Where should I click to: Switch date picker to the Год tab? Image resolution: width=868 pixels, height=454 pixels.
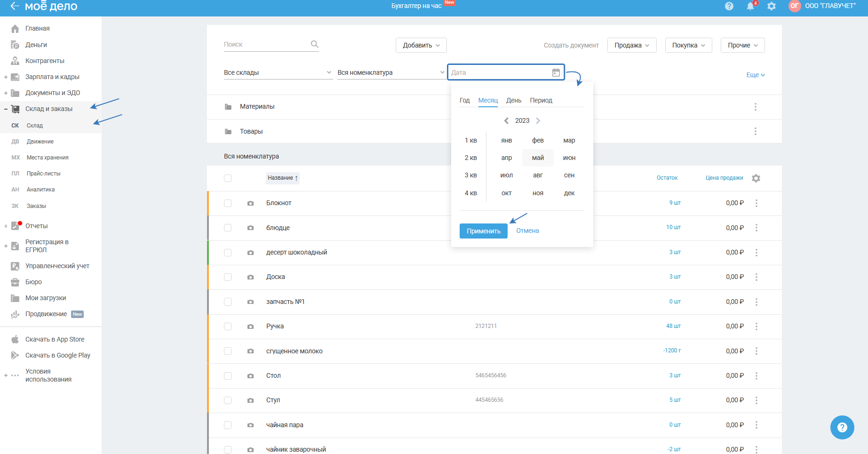coord(465,100)
